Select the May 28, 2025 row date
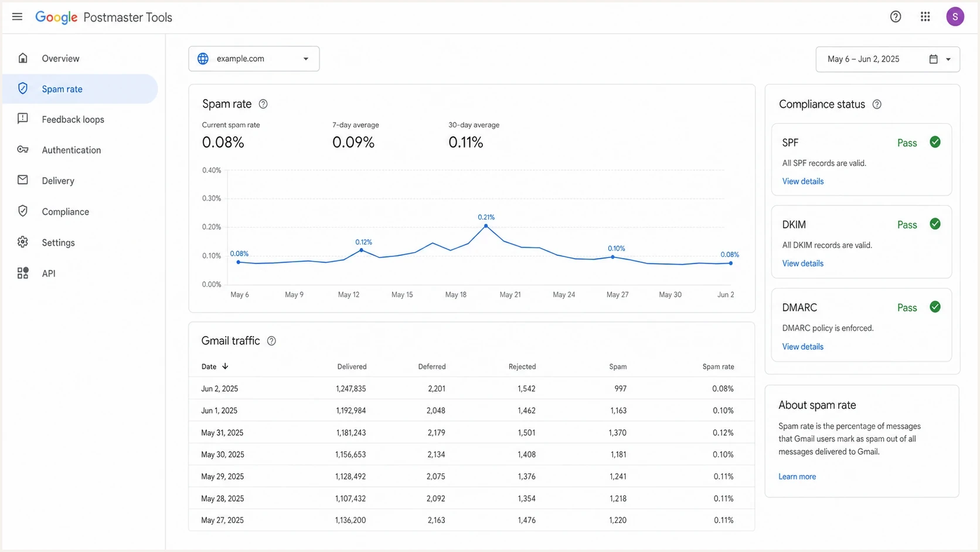The width and height of the screenshot is (980, 552). tap(222, 499)
